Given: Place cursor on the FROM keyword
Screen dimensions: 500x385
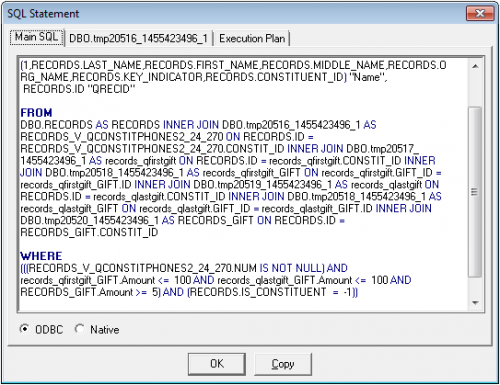Looking at the screenshot, I should click(x=36, y=113).
